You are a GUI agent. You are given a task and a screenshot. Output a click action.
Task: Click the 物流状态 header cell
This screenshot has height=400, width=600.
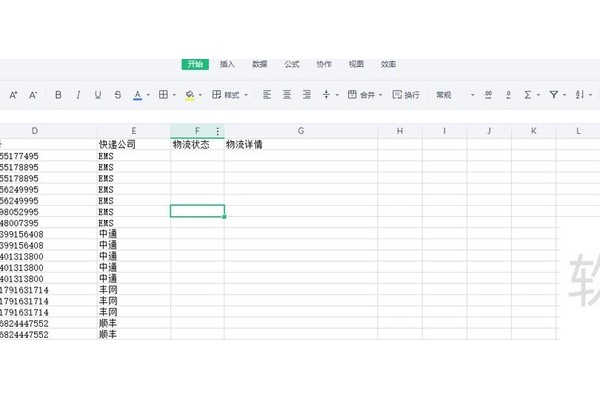click(197, 144)
